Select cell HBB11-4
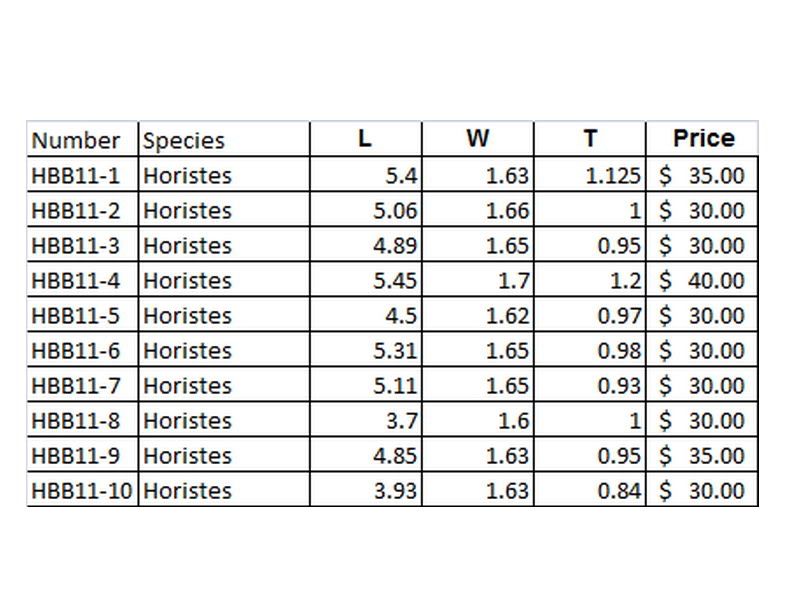Image resolution: width=800 pixels, height=600 pixels. click(82, 280)
